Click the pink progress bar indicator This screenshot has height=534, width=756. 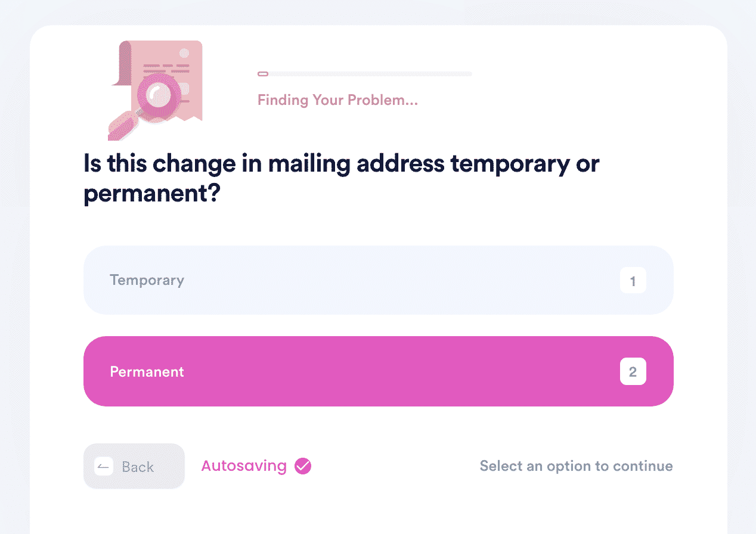263,74
